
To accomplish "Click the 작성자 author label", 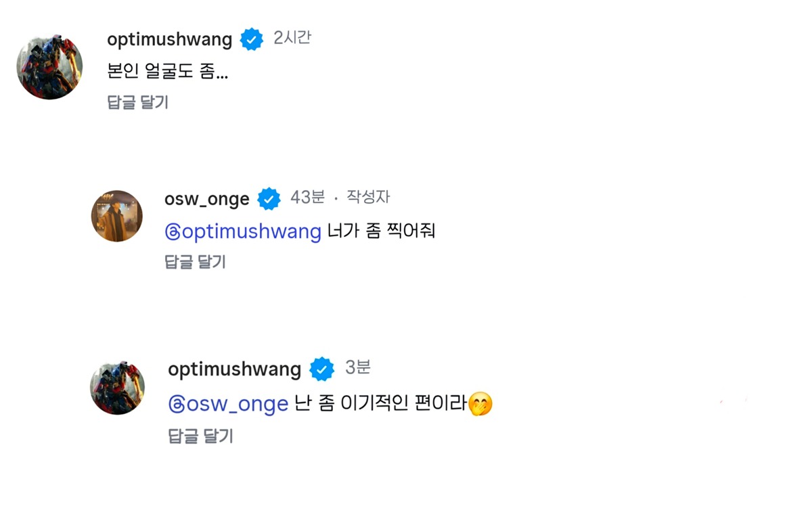I will 368,198.
